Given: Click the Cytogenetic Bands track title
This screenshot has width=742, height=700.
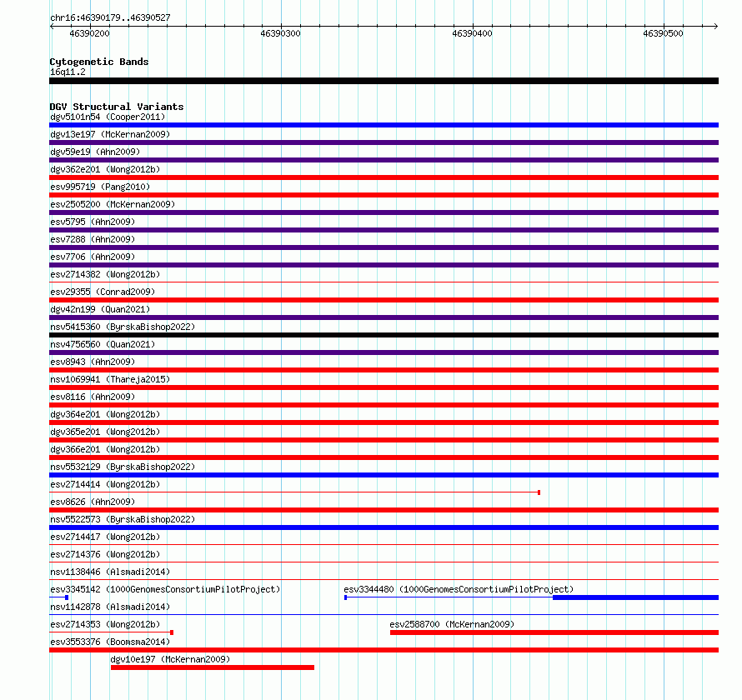Looking at the screenshot, I should point(99,62).
